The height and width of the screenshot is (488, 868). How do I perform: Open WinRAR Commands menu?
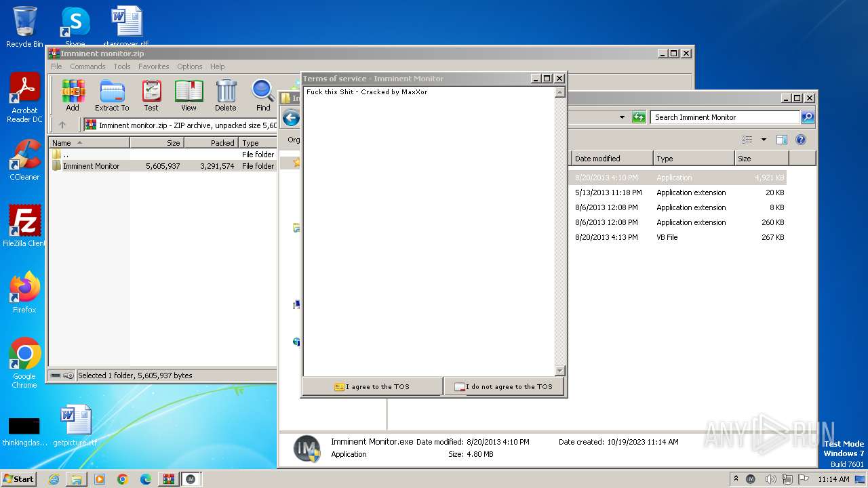pyautogui.click(x=87, y=66)
